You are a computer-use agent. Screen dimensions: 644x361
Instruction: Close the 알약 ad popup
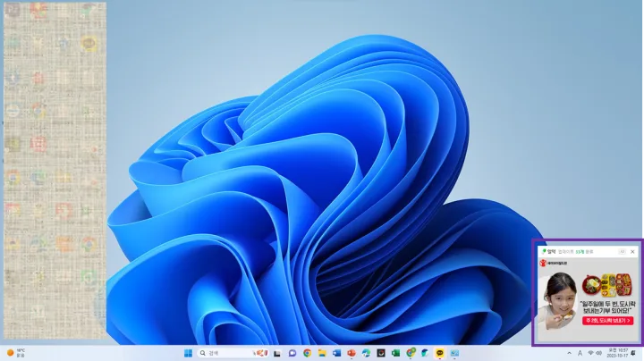[632, 251]
